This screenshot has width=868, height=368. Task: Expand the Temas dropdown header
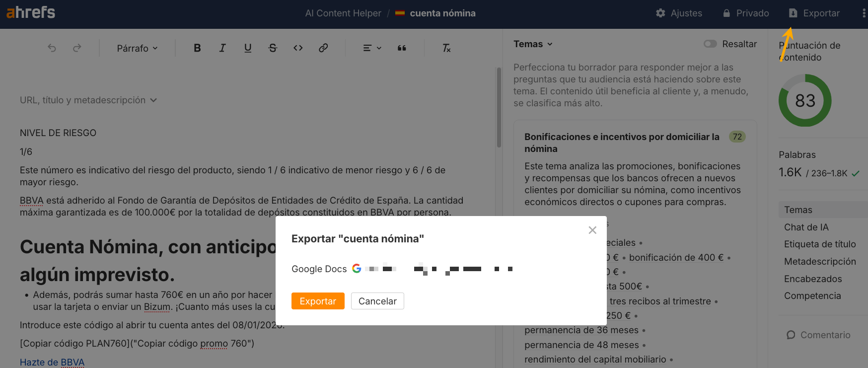[533, 44]
